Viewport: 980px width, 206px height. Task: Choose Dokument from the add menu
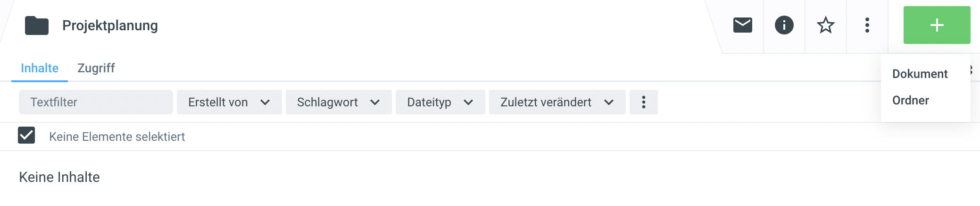click(x=920, y=74)
